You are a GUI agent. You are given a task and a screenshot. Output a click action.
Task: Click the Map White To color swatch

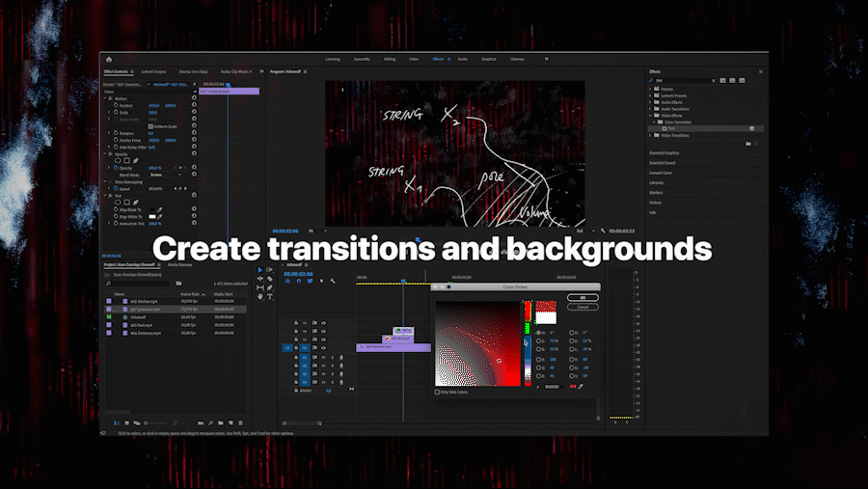(150, 215)
